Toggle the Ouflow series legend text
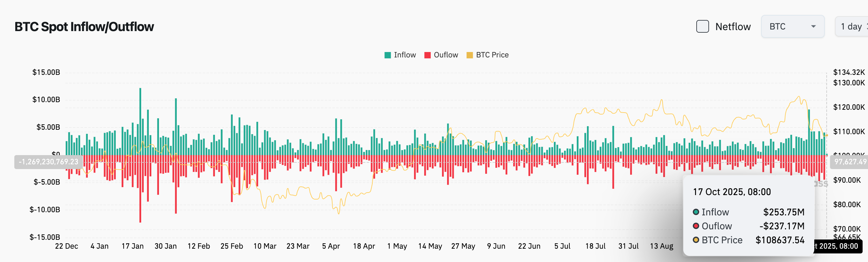 (445, 55)
